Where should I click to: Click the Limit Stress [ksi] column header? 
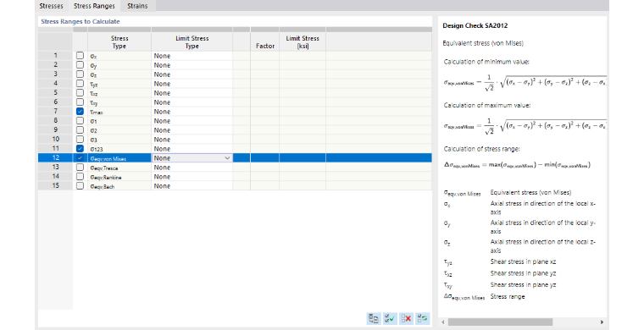coord(303,41)
